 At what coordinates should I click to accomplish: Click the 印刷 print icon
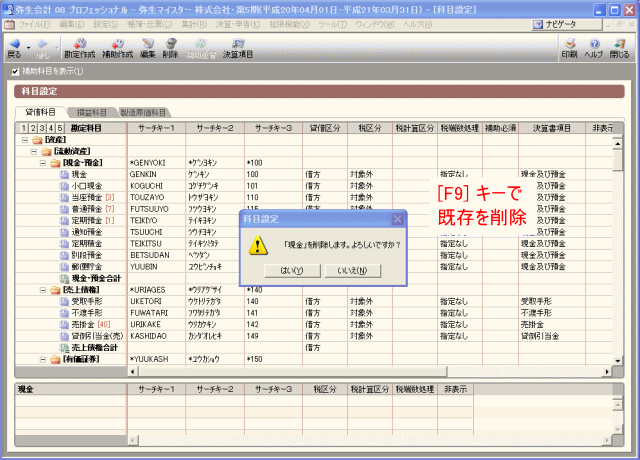[x=569, y=43]
